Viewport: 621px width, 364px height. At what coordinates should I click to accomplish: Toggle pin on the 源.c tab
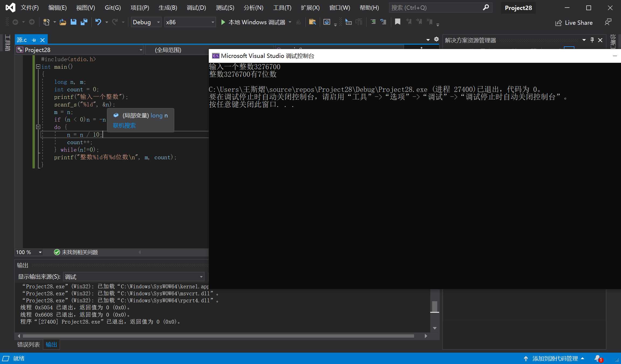pos(34,40)
